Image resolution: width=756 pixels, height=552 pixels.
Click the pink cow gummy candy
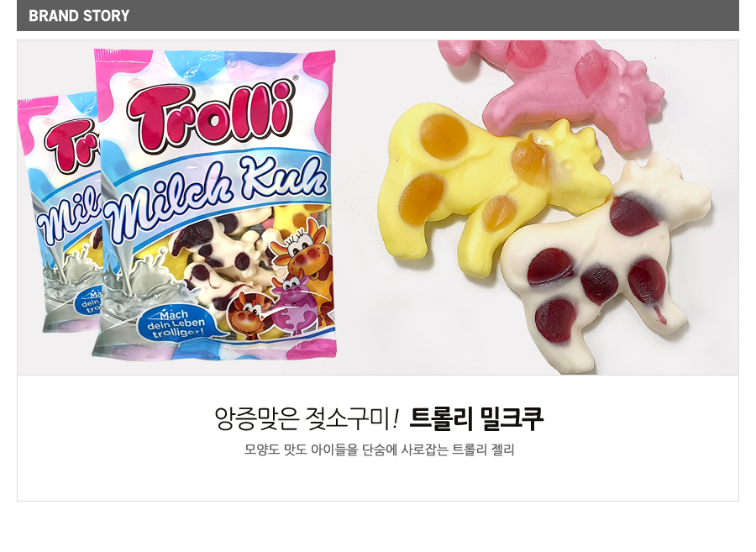[554, 89]
